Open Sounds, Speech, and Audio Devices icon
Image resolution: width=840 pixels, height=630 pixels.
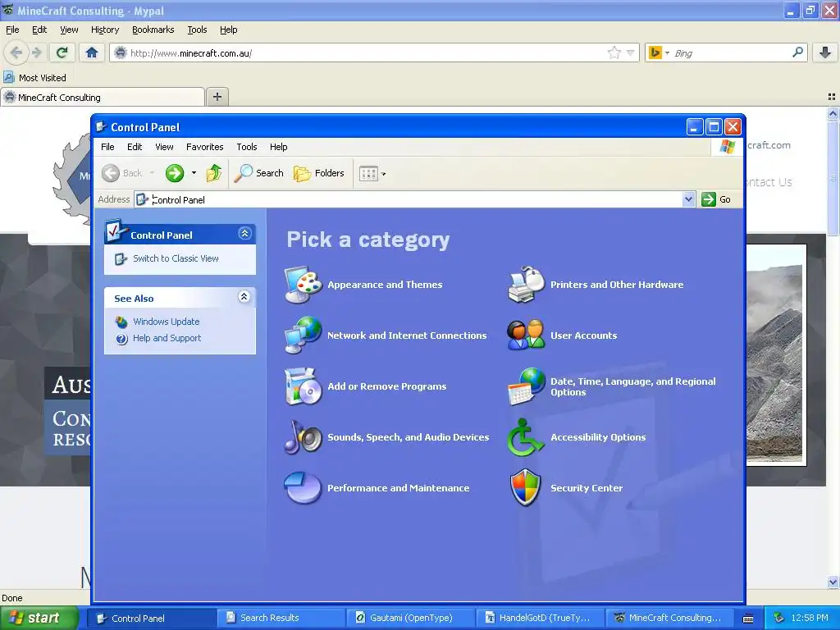coord(304,437)
